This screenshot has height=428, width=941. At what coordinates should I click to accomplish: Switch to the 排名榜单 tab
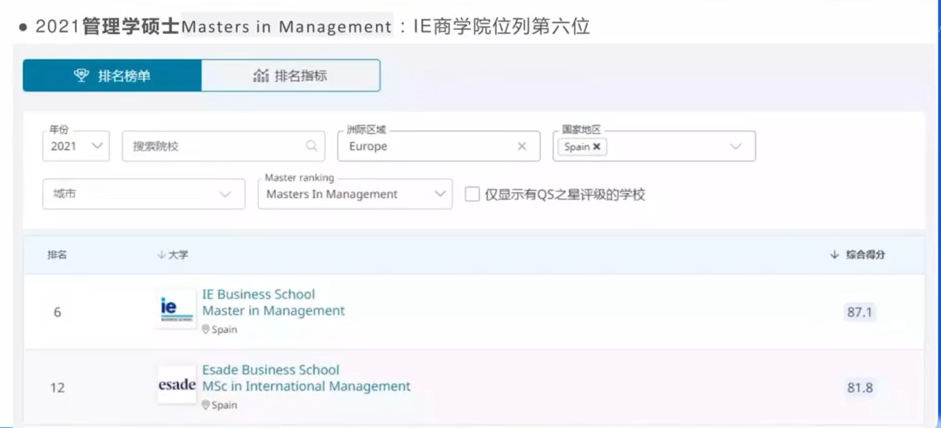(x=112, y=76)
